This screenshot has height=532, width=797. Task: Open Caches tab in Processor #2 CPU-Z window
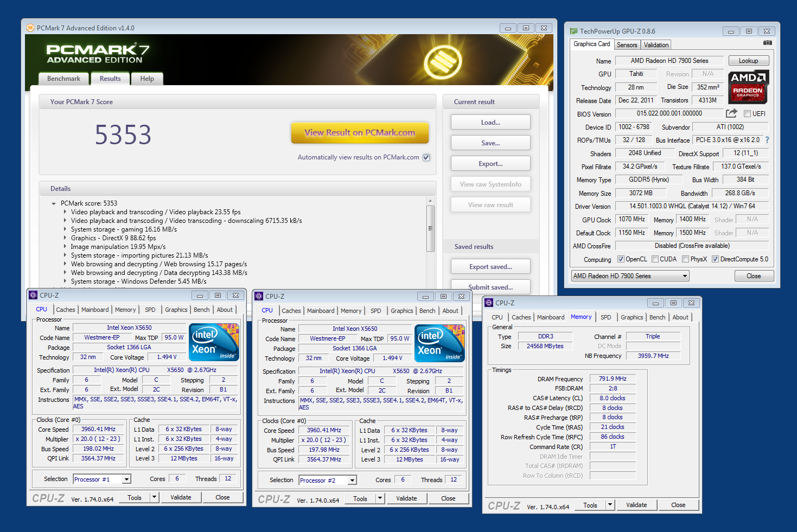(x=291, y=311)
